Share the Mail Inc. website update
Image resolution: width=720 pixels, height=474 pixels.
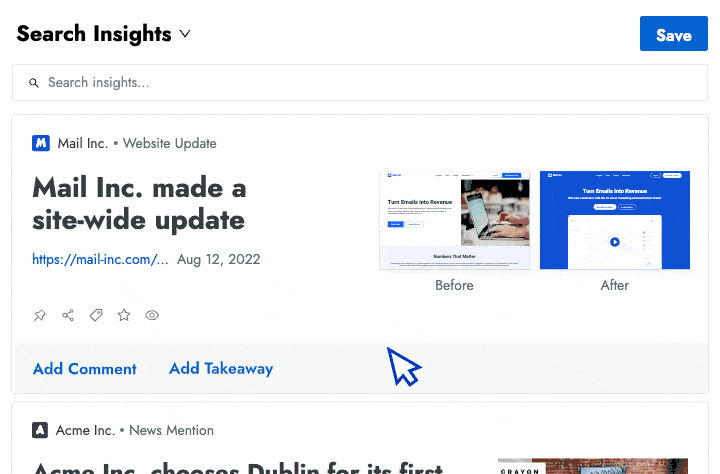point(68,315)
